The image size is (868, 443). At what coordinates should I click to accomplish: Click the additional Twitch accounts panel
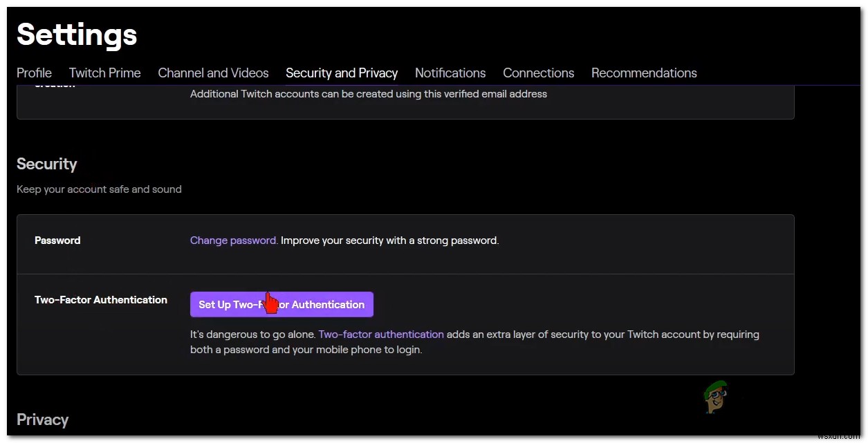point(405,101)
